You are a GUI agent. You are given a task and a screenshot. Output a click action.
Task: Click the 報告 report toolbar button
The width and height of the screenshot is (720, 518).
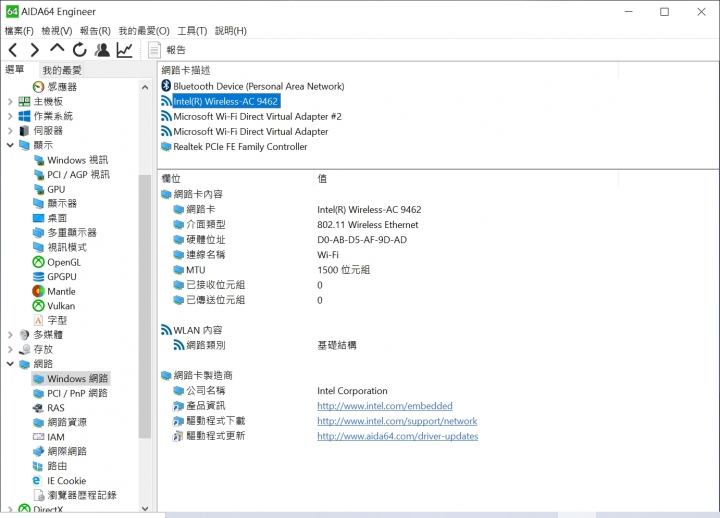click(x=167, y=50)
